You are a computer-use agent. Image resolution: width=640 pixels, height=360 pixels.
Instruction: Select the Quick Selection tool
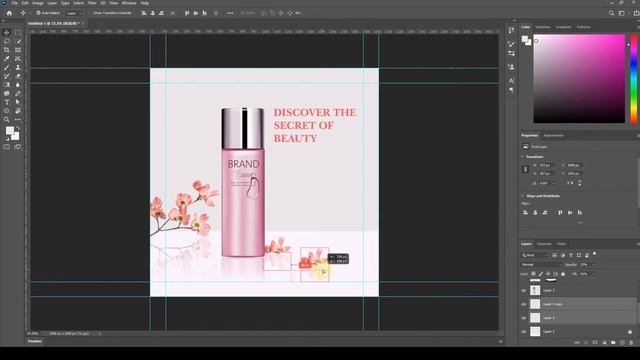pyautogui.click(x=18, y=41)
